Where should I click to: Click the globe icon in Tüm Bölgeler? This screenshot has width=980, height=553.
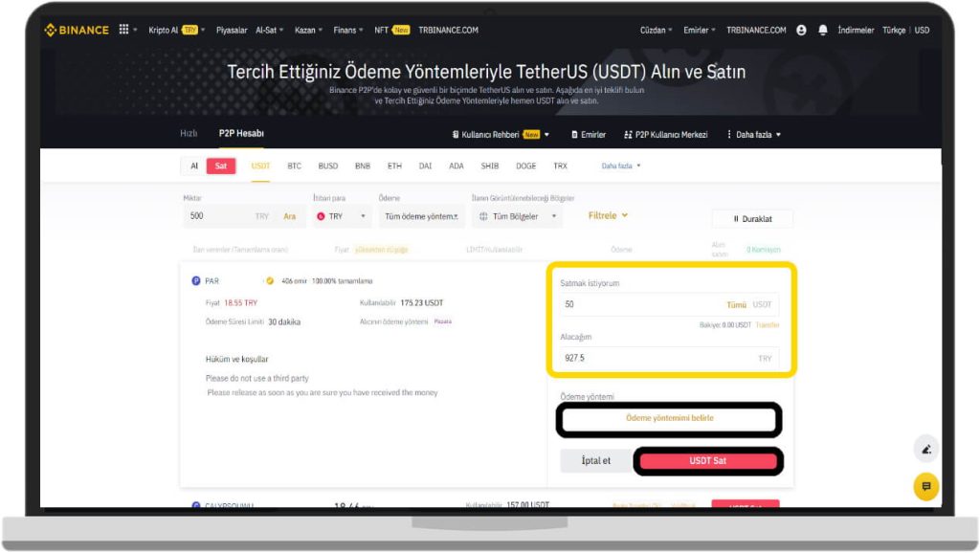[483, 217]
